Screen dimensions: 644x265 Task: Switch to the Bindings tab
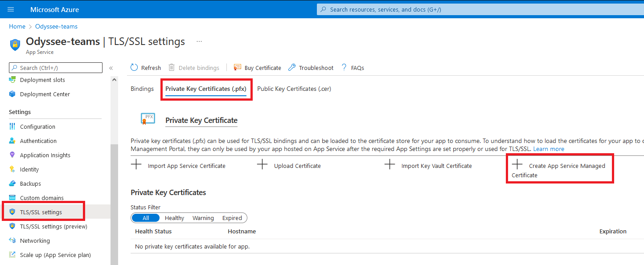tap(142, 89)
